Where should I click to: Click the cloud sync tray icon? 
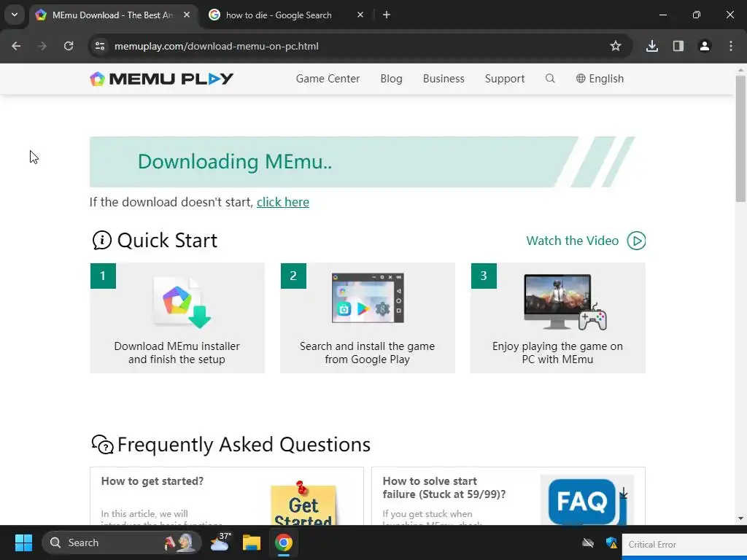point(588,542)
